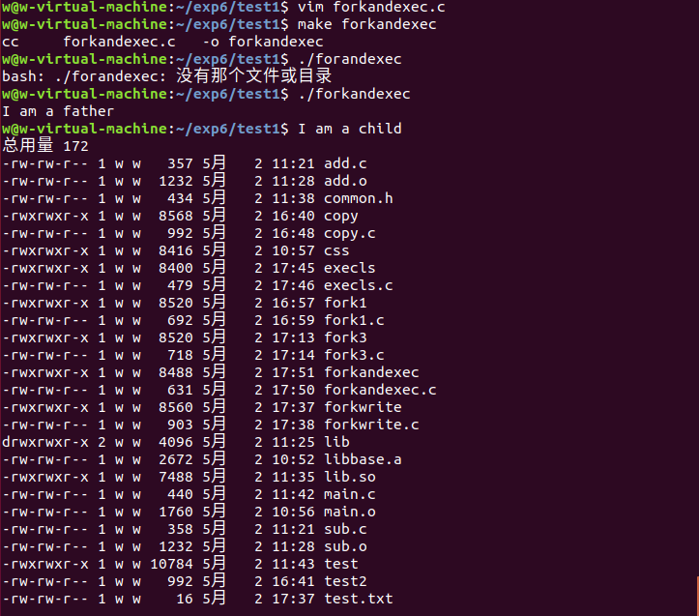
Task: Click the file name sub.o
Action: tap(345, 546)
